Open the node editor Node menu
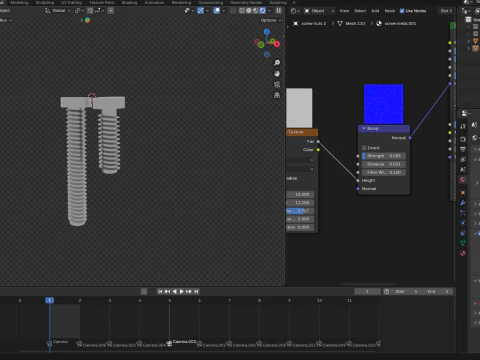The height and width of the screenshot is (360, 480). (390, 11)
